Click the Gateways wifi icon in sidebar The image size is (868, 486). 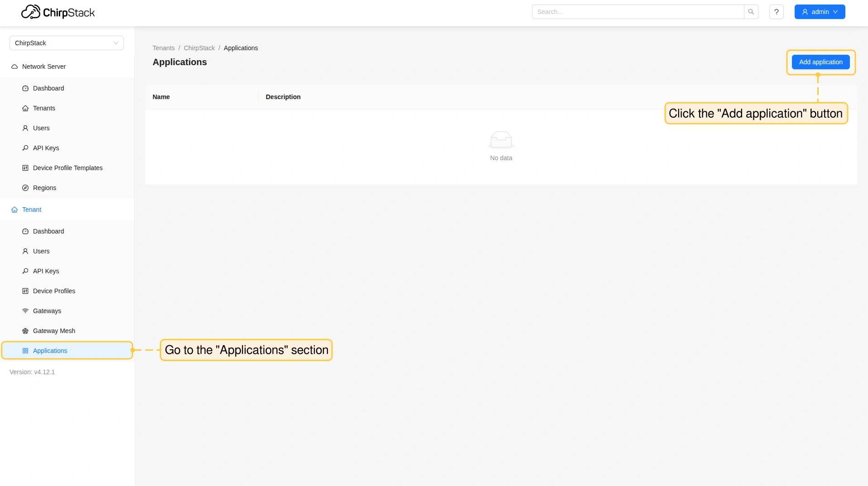pos(25,311)
